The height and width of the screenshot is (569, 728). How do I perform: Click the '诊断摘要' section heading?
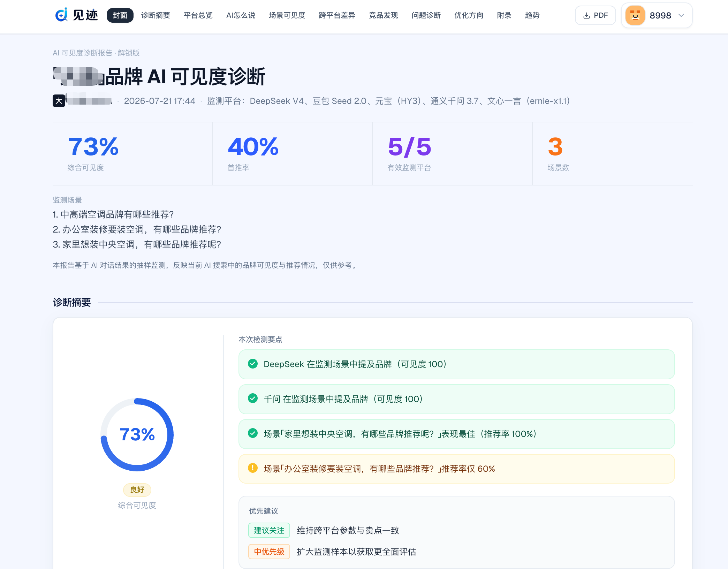click(x=72, y=302)
